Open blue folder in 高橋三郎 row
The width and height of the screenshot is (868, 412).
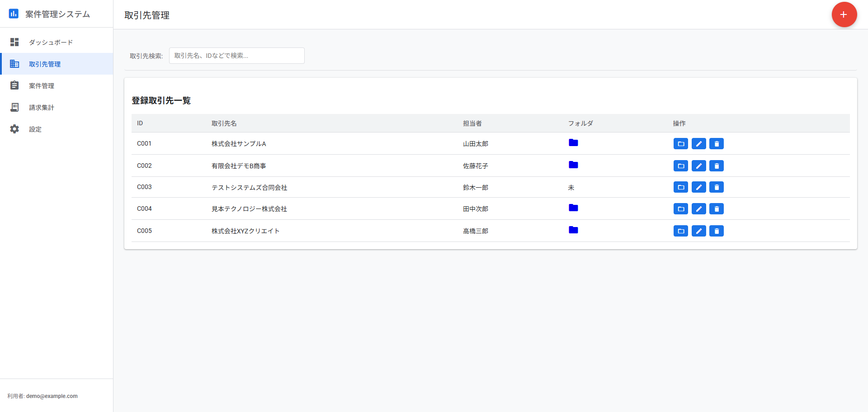(x=573, y=230)
